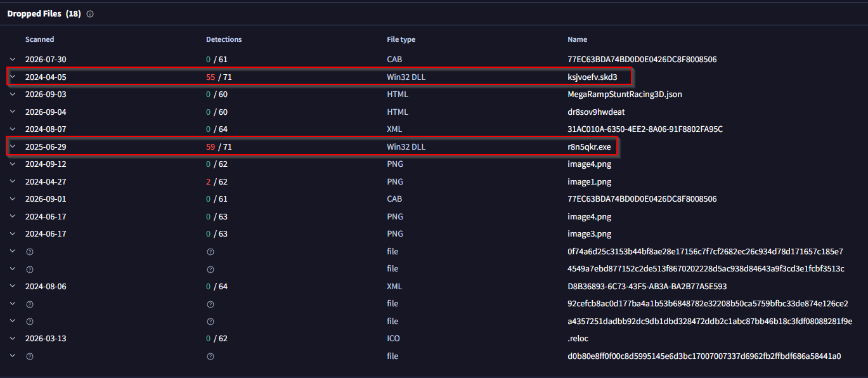The height and width of the screenshot is (378, 868).
Task: Click the File type column header
Action: [401, 39]
